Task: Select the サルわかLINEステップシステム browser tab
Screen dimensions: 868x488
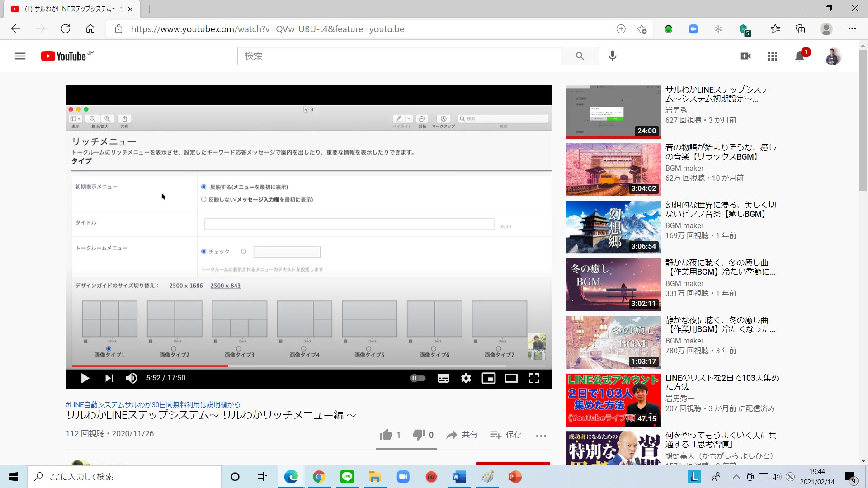Action: (x=72, y=9)
